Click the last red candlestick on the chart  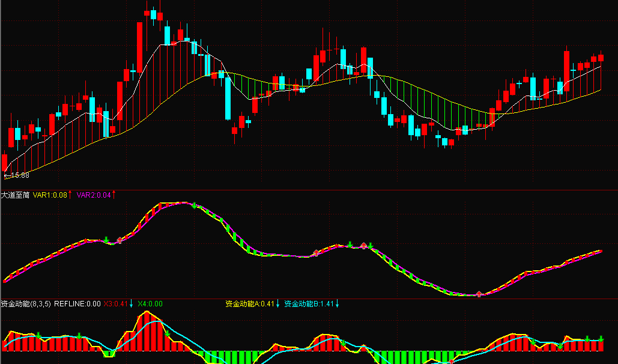601,57
